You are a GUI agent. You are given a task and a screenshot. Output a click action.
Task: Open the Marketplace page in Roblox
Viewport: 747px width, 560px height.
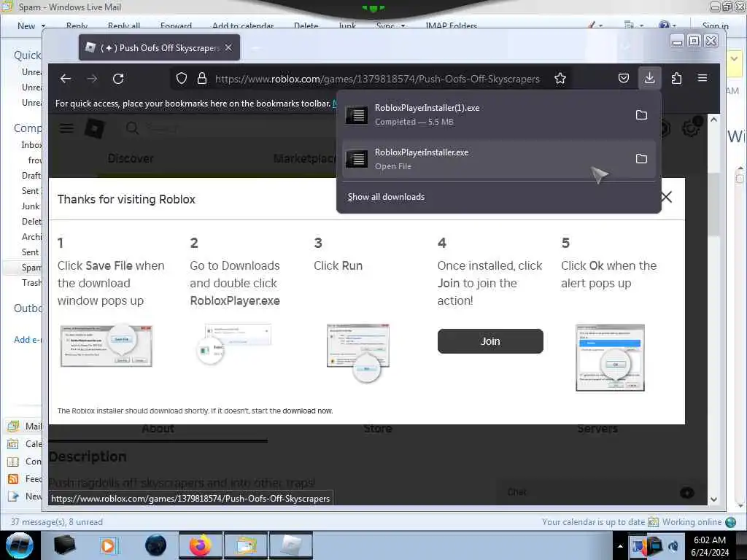click(x=304, y=158)
